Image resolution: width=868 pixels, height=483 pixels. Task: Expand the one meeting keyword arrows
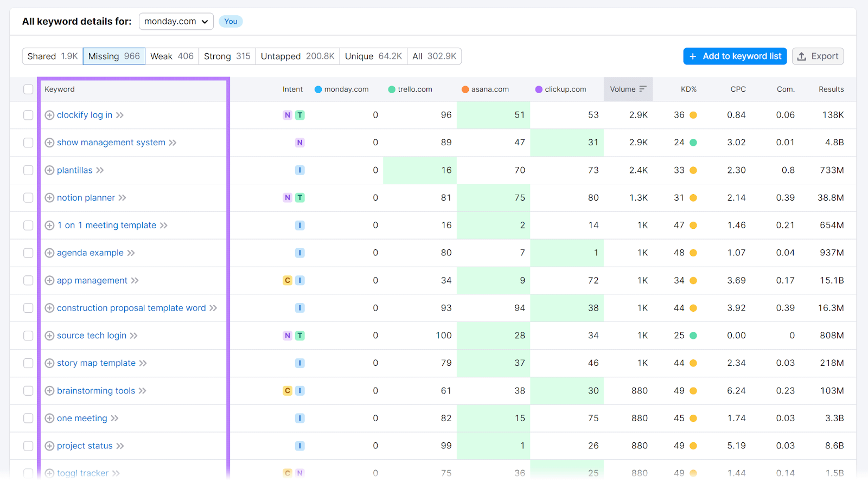[x=115, y=418]
